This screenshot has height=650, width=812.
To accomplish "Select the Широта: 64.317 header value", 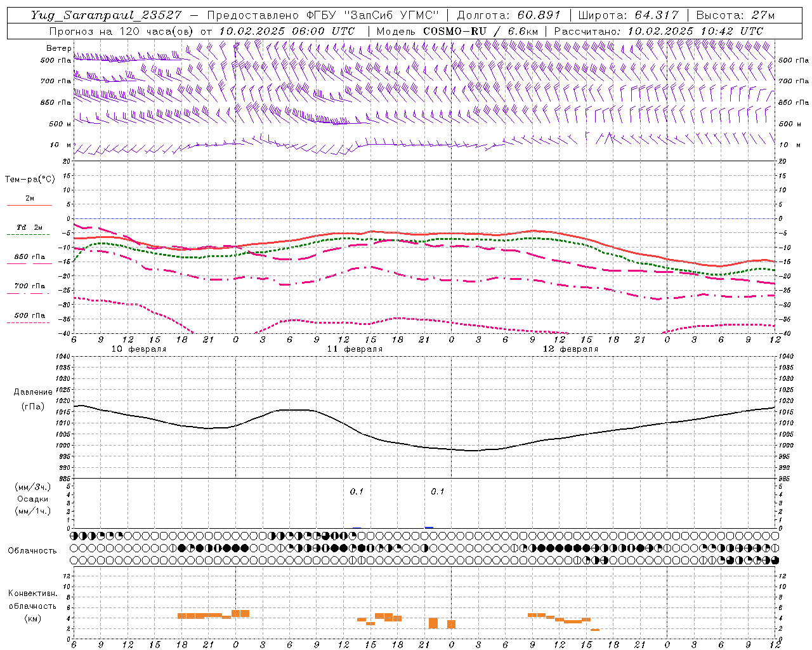I will (628, 15).
